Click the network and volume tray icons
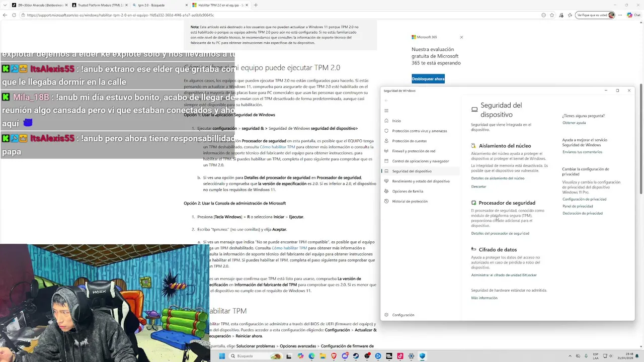644x362 pixels. [x=607, y=356]
